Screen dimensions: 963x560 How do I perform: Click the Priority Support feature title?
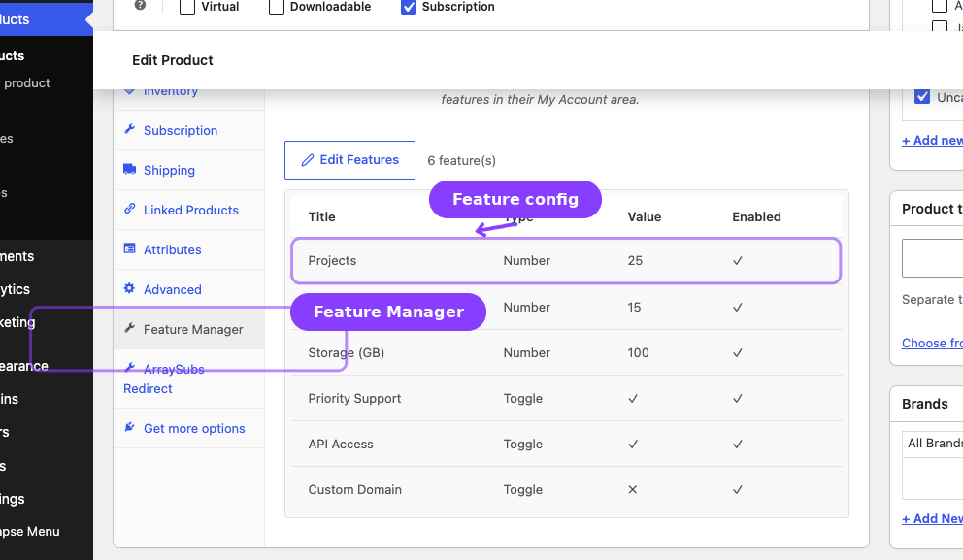click(x=354, y=399)
